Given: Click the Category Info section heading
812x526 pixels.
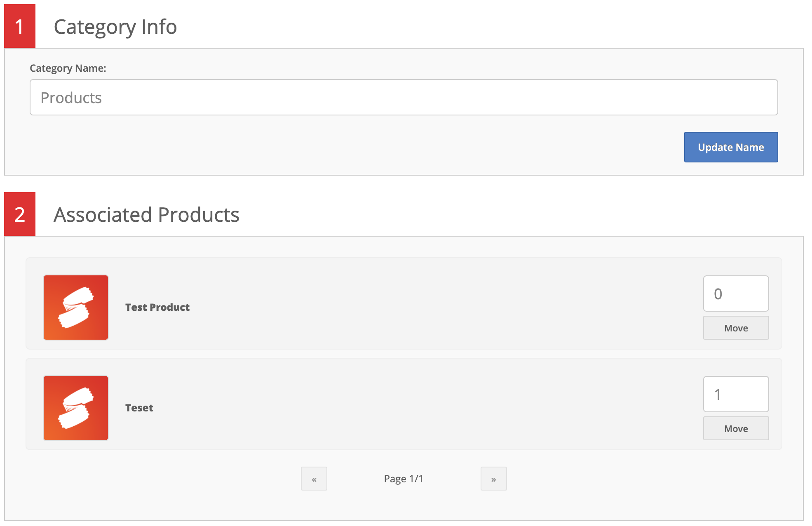Looking at the screenshot, I should 115,27.
